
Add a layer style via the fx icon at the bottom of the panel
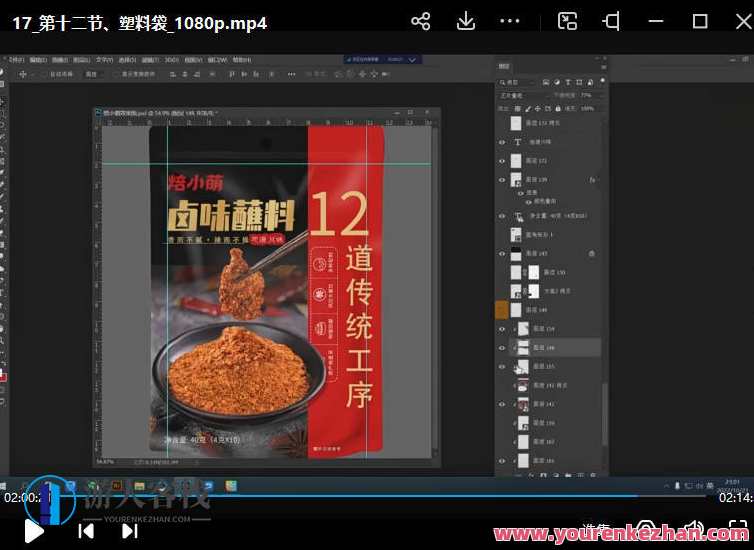coord(531,475)
